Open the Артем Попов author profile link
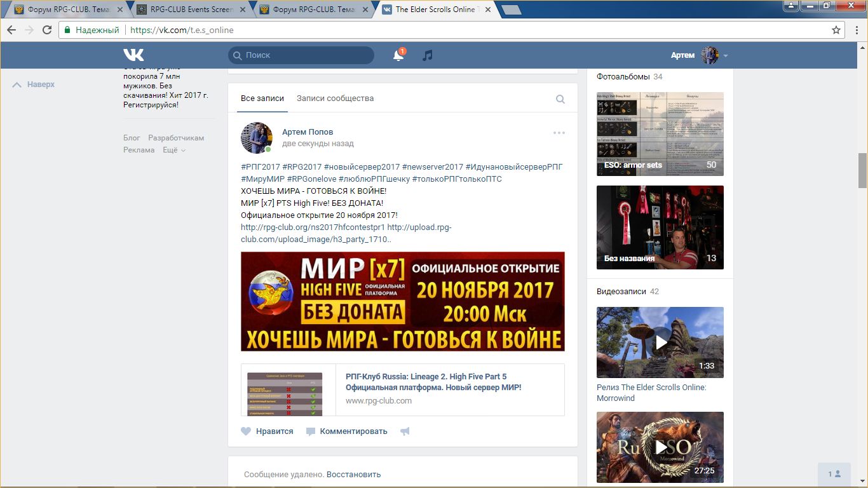Screen dimensions: 868x488 308,132
